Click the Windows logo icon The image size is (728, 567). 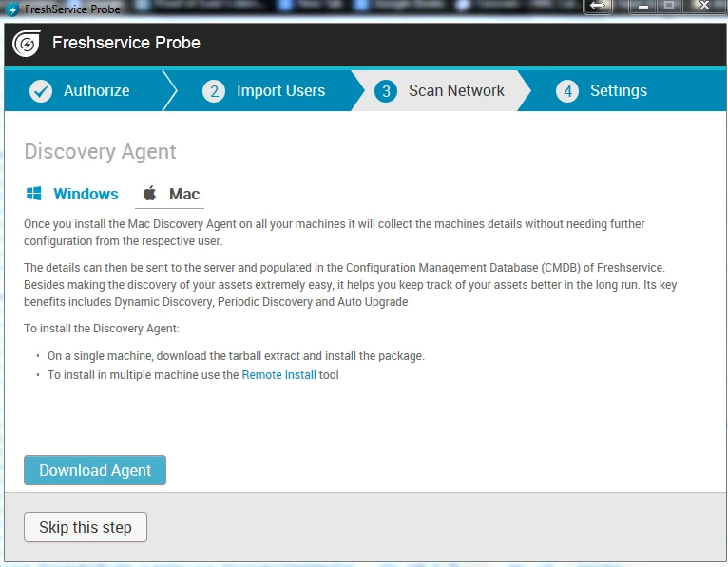pyautogui.click(x=34, y=194)
